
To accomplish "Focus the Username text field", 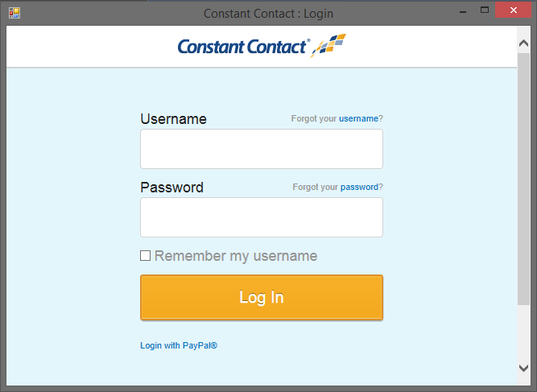I will 261,149.
